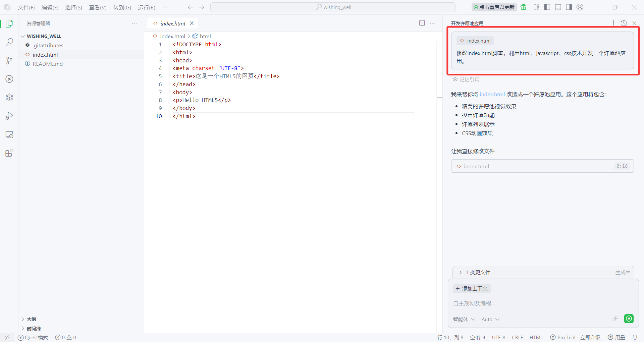Open chat history clock icon
The image size is (644, 342).
pos(624,23)
